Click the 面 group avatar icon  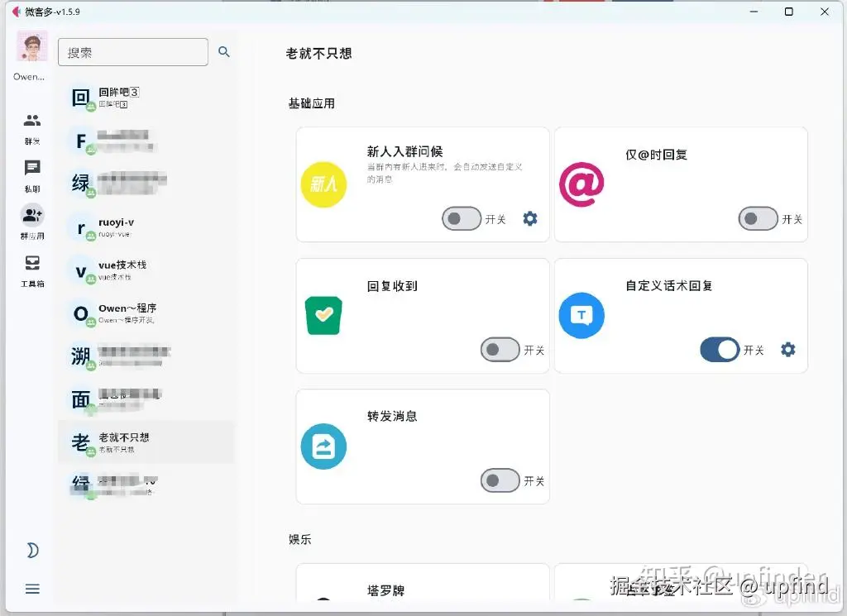pyautogui.click(x=81, y=399)
